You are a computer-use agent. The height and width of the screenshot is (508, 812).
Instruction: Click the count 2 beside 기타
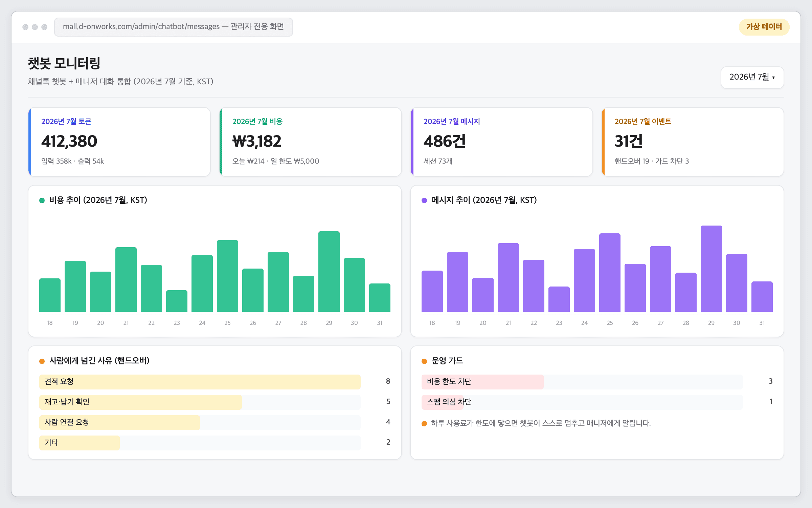(x=388, y=442)
